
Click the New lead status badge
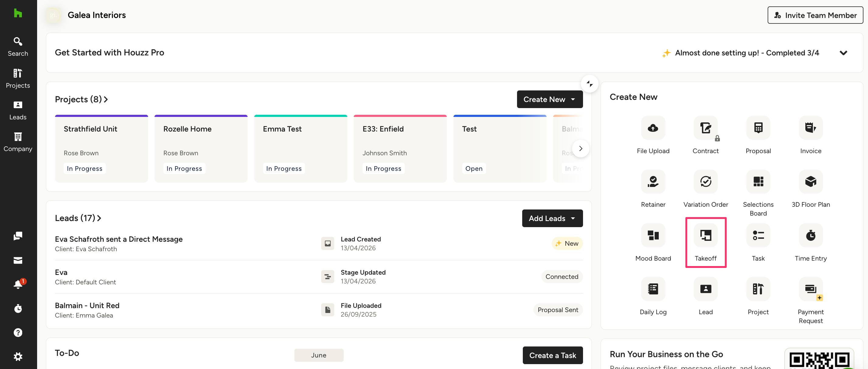point(567,244)
